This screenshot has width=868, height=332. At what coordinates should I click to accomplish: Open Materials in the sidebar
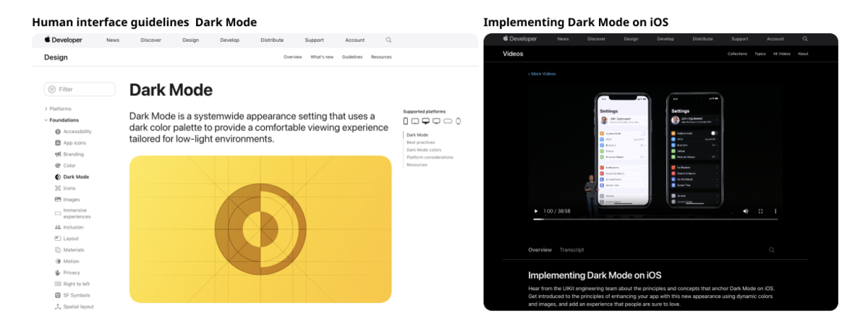click(x=69, y=250)
